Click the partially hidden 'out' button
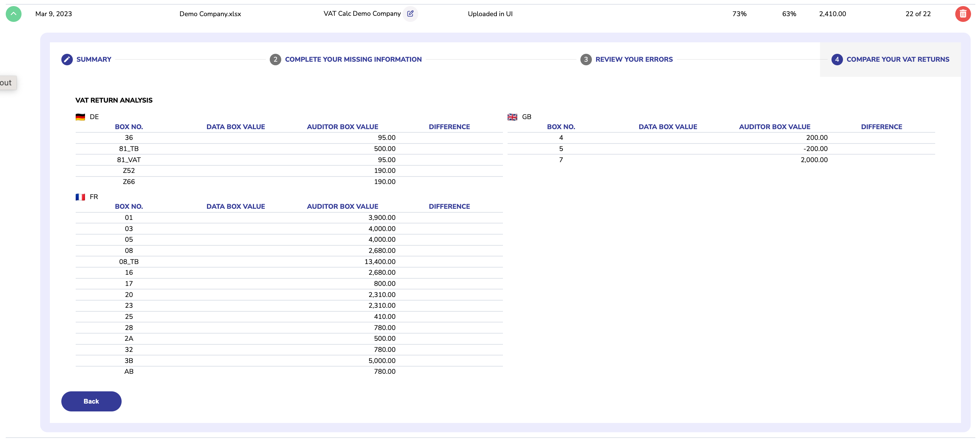 point(7,83)
